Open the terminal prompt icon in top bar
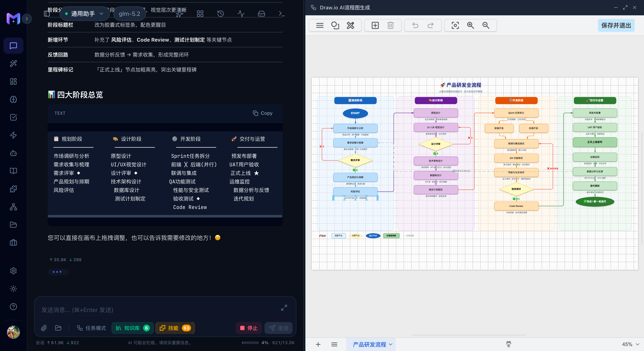The image size is (644, 351). click(x=282, y=13)
